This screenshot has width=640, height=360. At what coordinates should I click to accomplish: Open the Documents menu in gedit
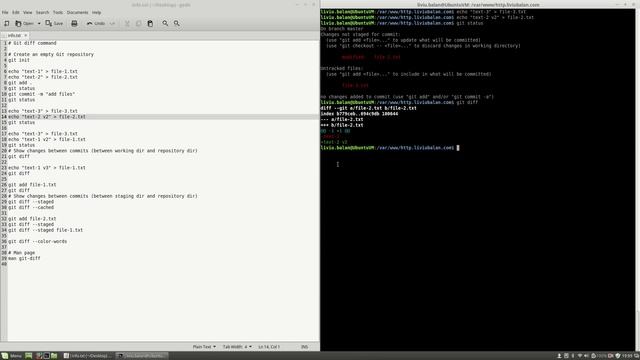(77, 12)
